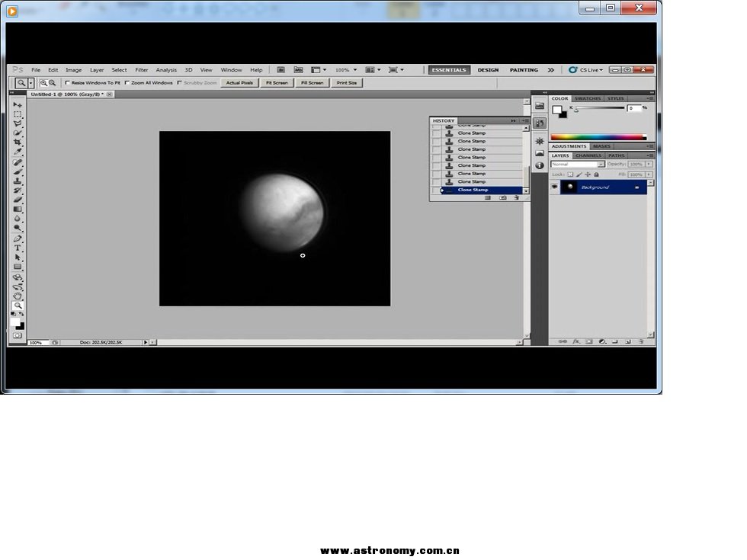Screen dimensions: 747x560
Task: Toggle Lock all
Action: (x=596, y=174)
